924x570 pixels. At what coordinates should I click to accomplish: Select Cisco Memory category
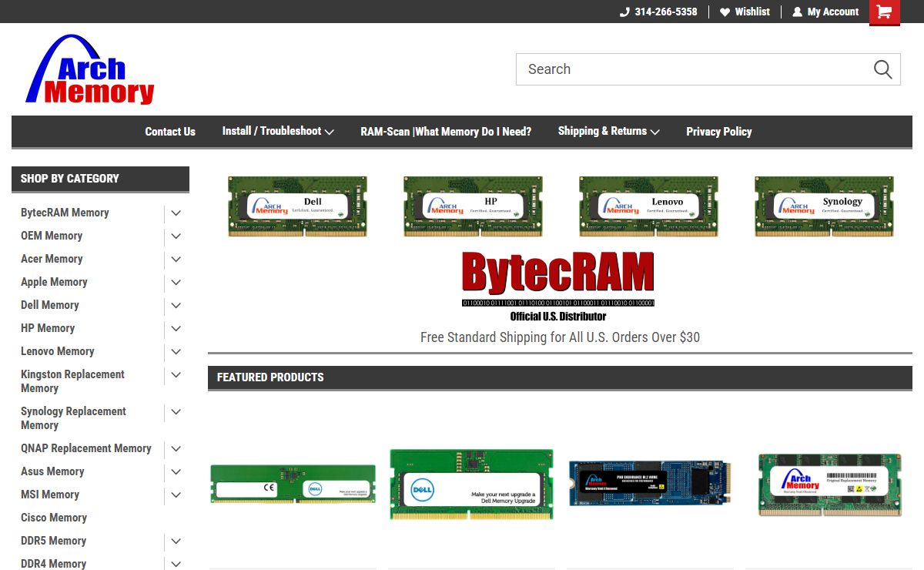[x=54, y=518]
